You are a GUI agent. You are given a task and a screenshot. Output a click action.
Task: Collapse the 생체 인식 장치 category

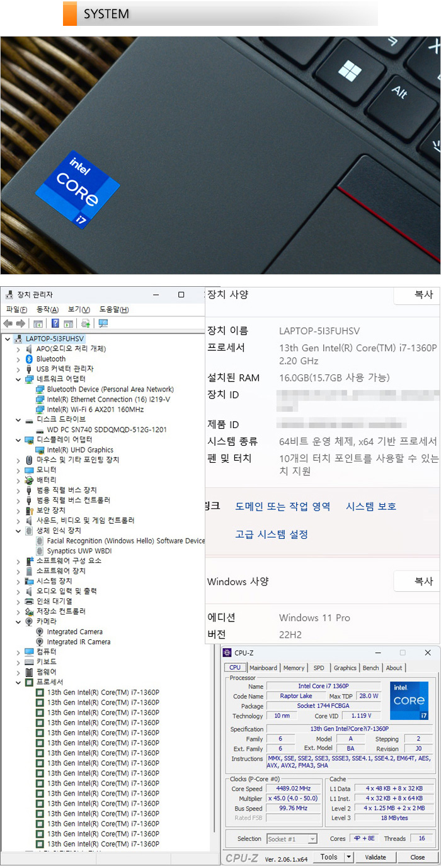pyautogui.click(x=18, y=530)
